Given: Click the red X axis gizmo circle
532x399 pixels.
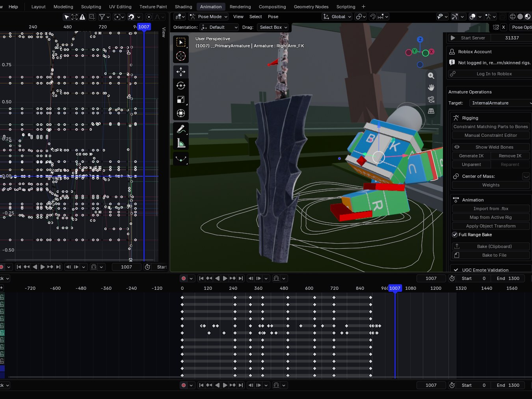Looking at the screenshot, I should pos(432,52).
